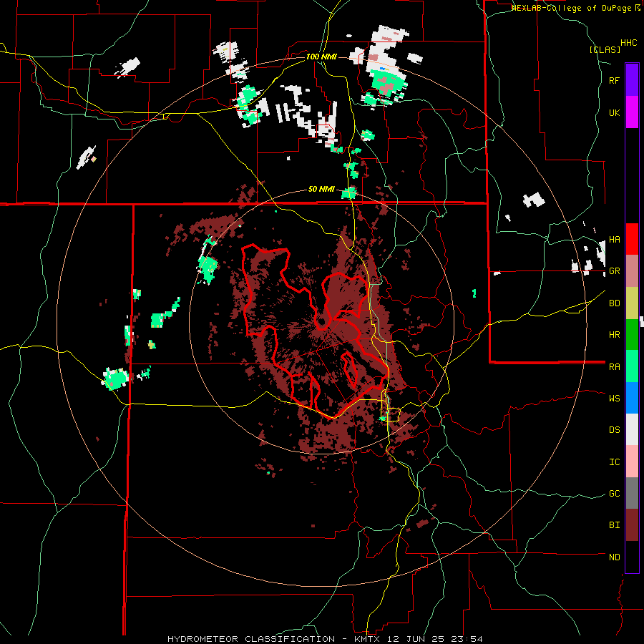Image resolution: width=644 pixels, height=644 pixels.
Task: Click the purple RF color swatch in legend
Action: point(632,80)
